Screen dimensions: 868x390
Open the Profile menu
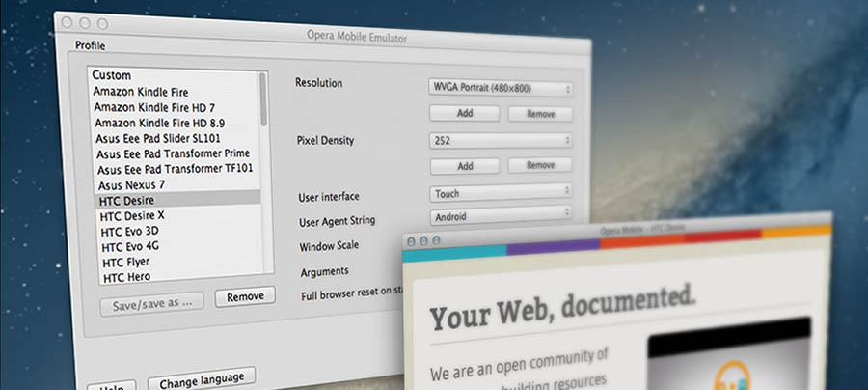click(90, 45)
